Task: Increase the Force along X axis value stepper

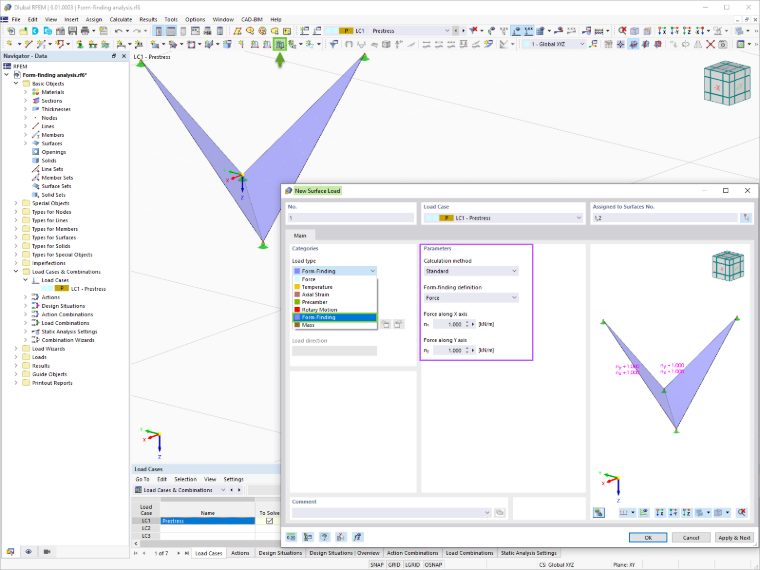Action: [467, 322]
